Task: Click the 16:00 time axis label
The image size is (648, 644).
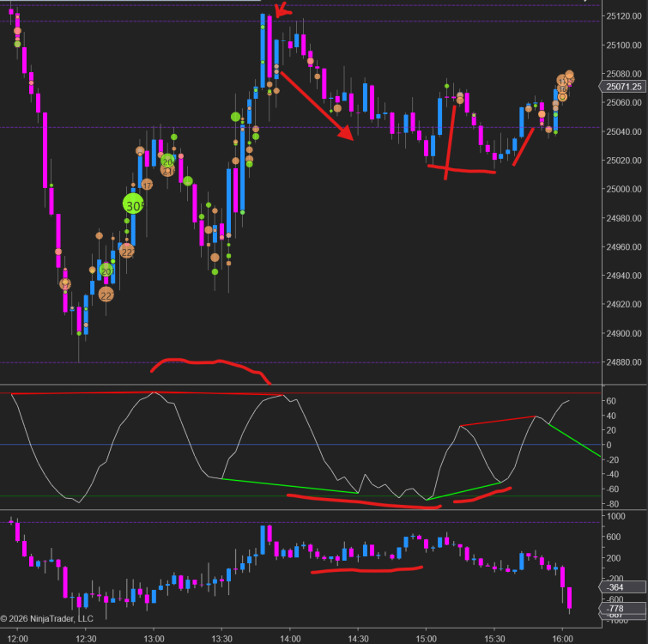Action: pyautogui.click(x=562, y=638)
